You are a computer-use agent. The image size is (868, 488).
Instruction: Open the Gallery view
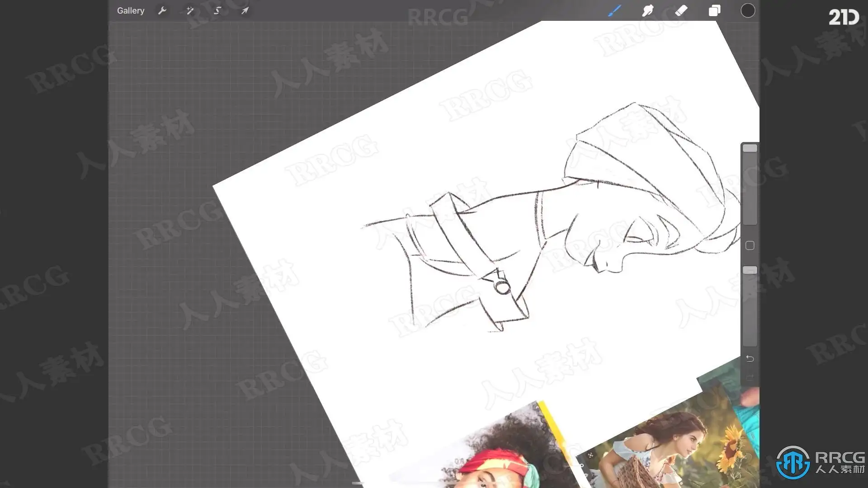tap(131, 10)
